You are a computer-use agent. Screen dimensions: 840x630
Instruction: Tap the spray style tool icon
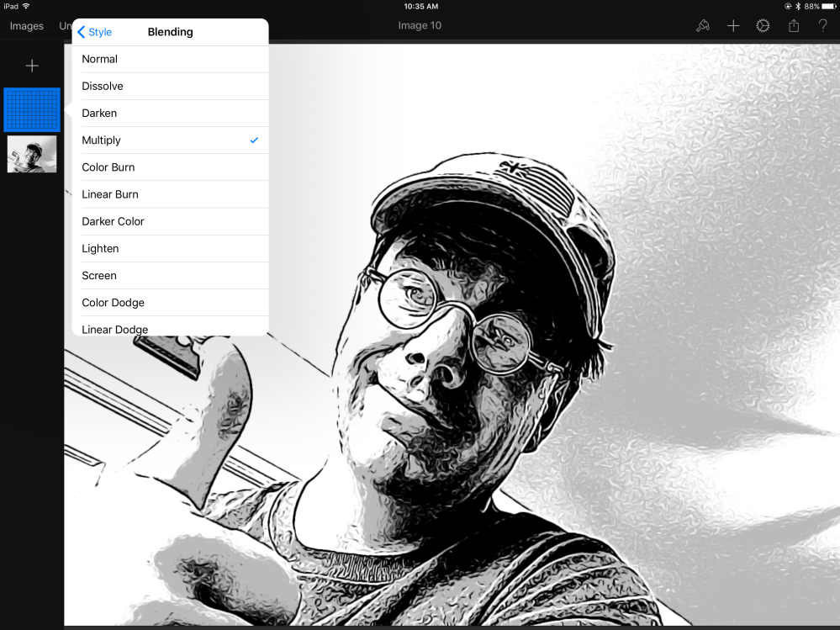coord(703,25)
